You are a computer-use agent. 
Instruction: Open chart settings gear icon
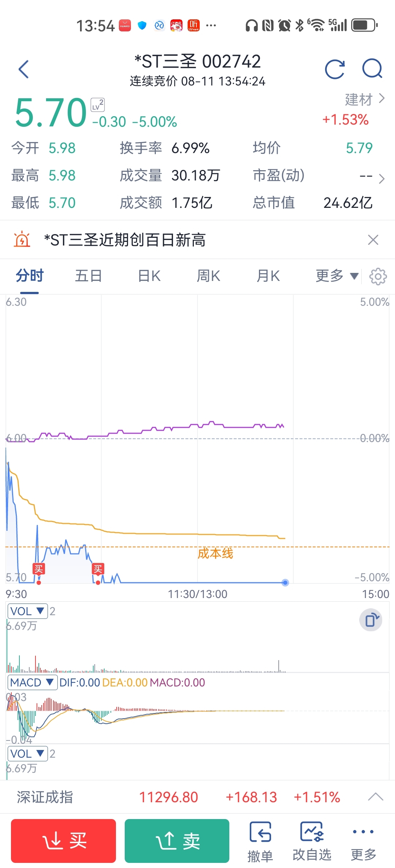point(378,276)
